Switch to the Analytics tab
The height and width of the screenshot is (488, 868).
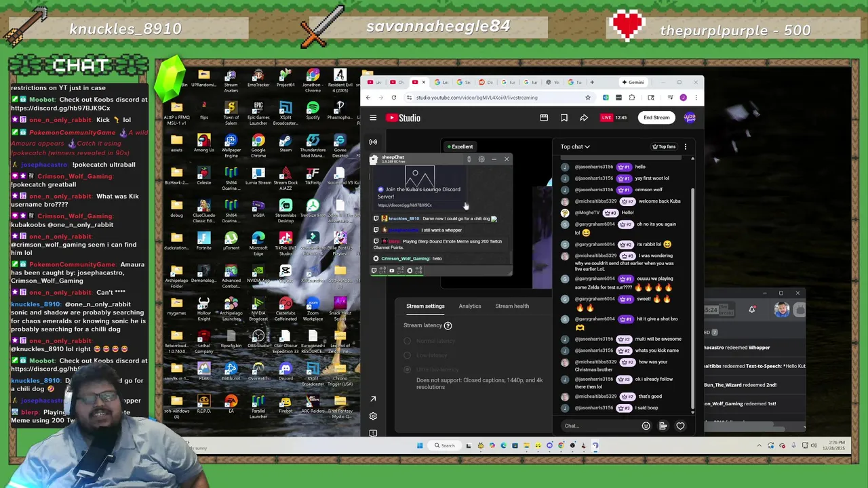tap(470, 306)
